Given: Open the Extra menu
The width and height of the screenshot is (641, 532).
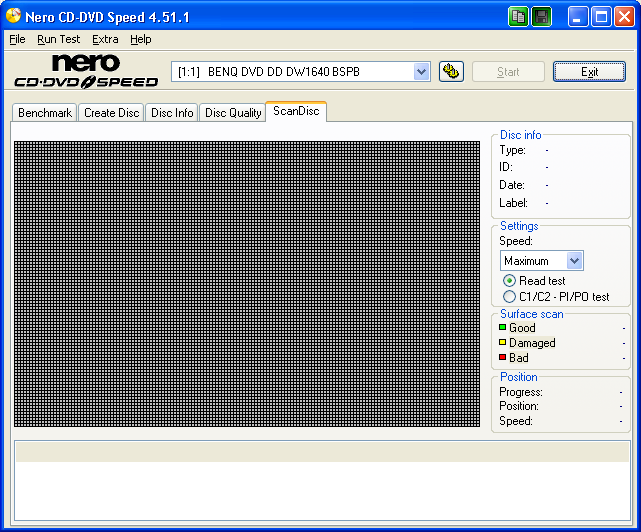Looking at the screenshot, I should coord(105,39).
